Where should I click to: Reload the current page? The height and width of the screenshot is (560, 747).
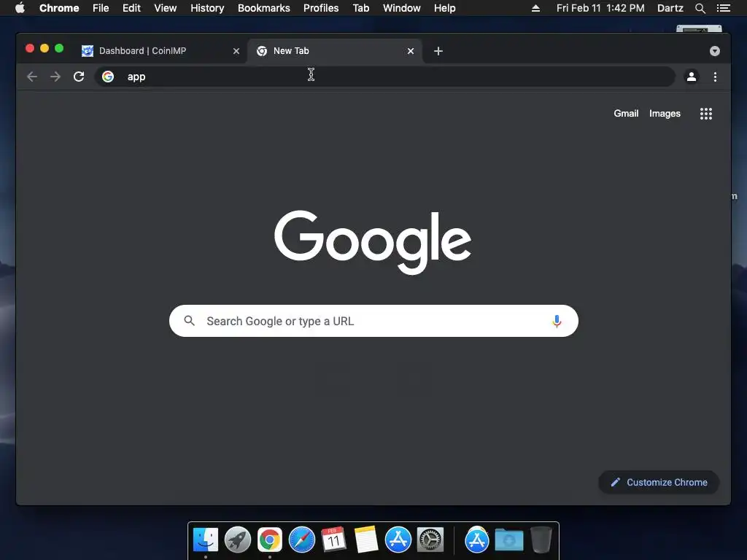pyautogui.click(x=79, y=77)
